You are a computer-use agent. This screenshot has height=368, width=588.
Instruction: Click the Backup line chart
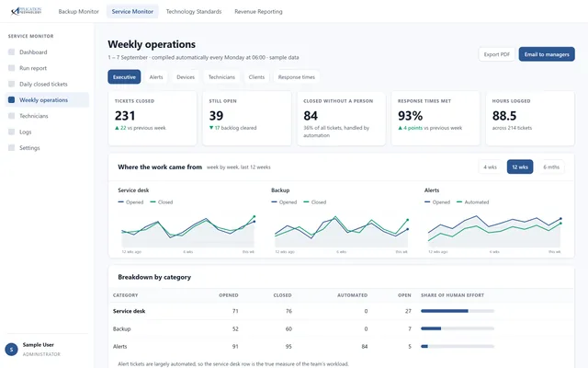(x=342, y=231)
